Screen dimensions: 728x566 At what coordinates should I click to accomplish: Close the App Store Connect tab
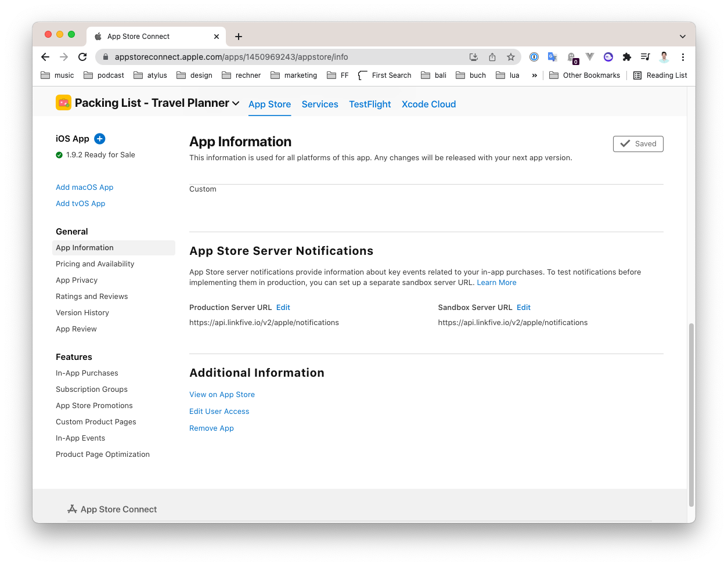[x=217, y=37]
